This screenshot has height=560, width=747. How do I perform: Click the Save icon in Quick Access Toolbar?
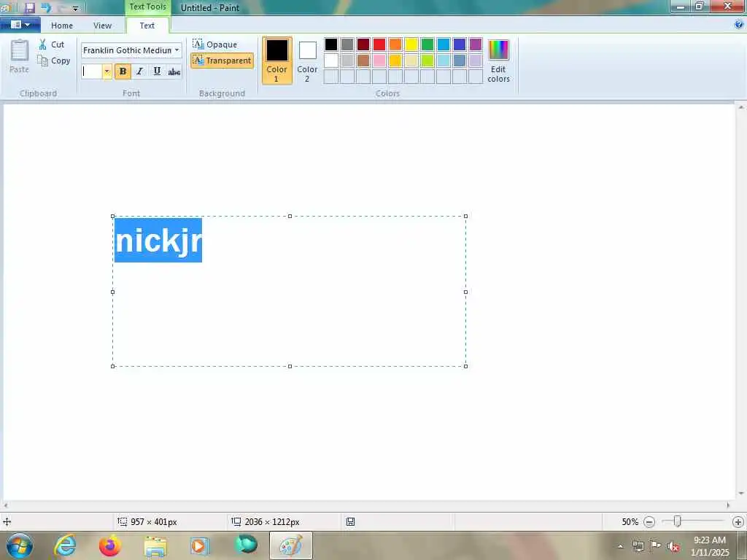point(29,7)
